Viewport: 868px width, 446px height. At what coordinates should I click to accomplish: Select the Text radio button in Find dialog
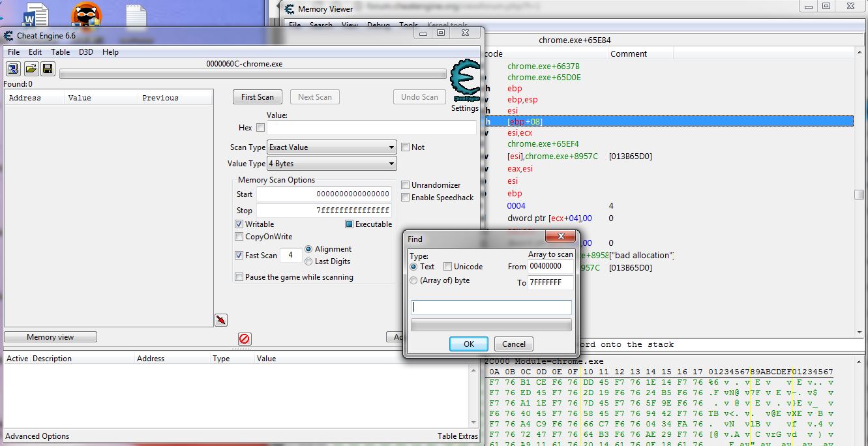point(413,267)
